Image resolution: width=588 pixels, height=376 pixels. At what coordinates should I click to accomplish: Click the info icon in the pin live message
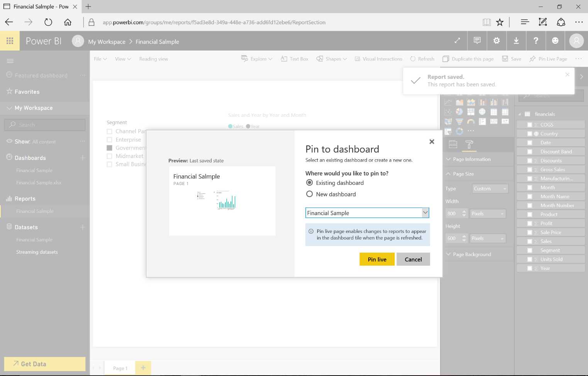tap(311, 231)
